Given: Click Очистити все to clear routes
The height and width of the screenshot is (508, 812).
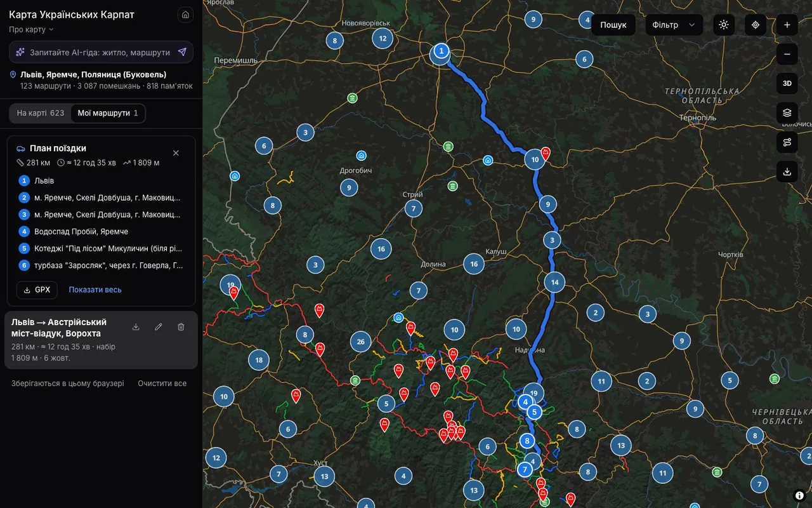Looking at the screenshot, I should 162,384.
